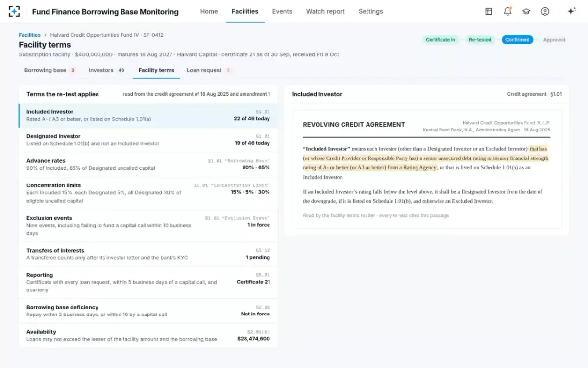The height and width of the screenshot is (368, 588).
Task: Select the Advance rates term row
Action: (148, 165)
